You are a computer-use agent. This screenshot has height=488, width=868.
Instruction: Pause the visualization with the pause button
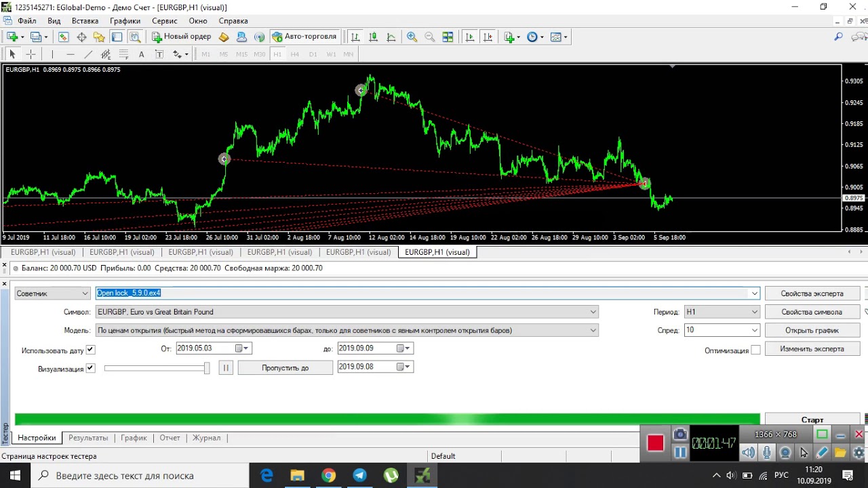point(226,367)
